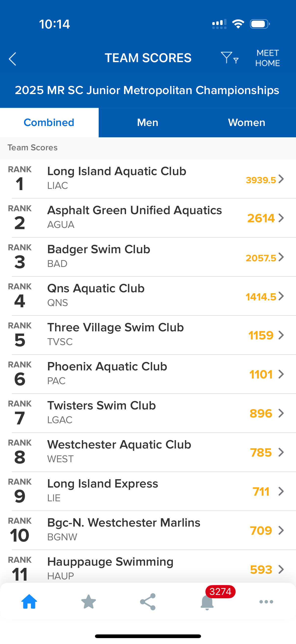Expand Westchester Aquatic Club chevron

281,452
